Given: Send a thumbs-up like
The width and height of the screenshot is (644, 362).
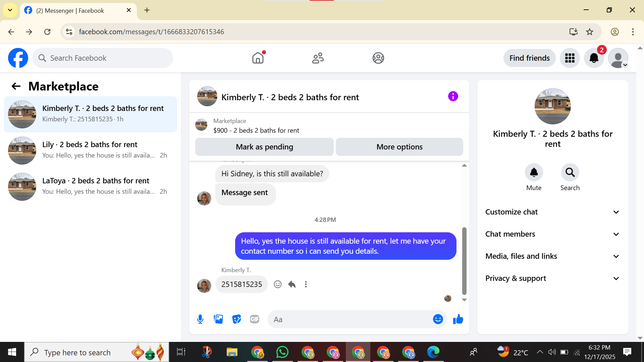Looking at the screenshot, I should [458, 319].
